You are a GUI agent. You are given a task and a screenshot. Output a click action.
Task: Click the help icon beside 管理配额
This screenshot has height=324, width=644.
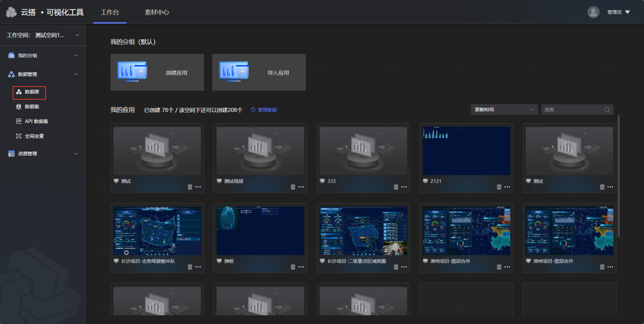point(253,110)
